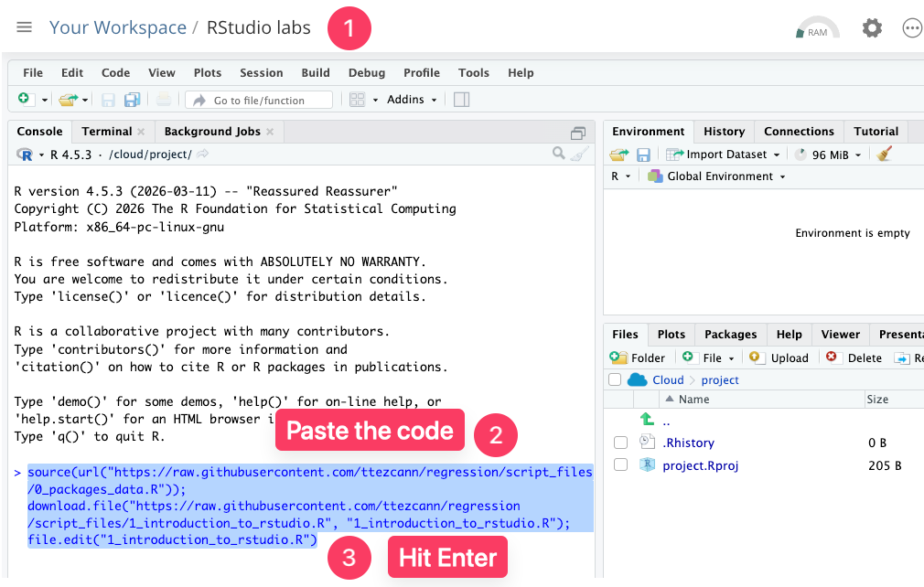Click the '205 B' size value
This screenshot has width=924, height=587.
click(885, 465)
